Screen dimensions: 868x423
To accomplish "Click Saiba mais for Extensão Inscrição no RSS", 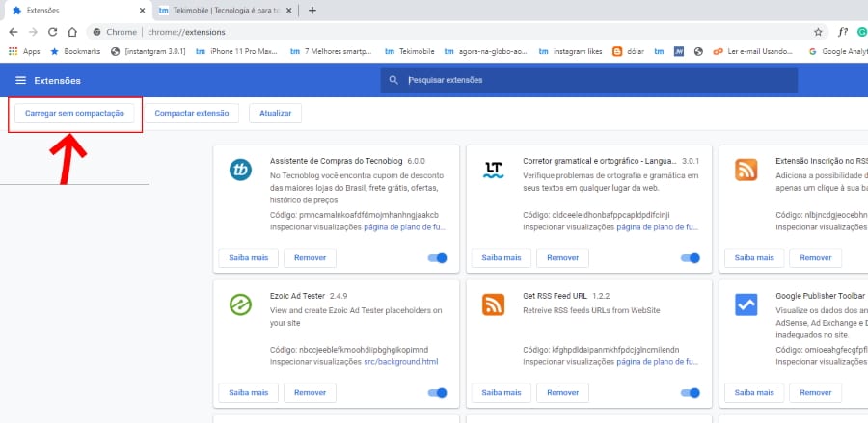I will pyautogui.click(x=754, y=257).
